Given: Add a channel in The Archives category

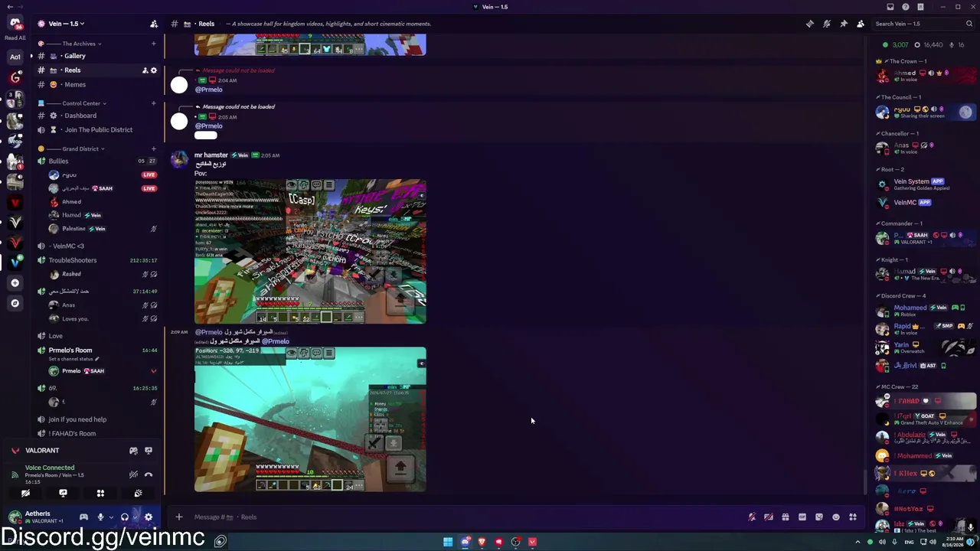Looking at the screenshot, I should 153,44.
